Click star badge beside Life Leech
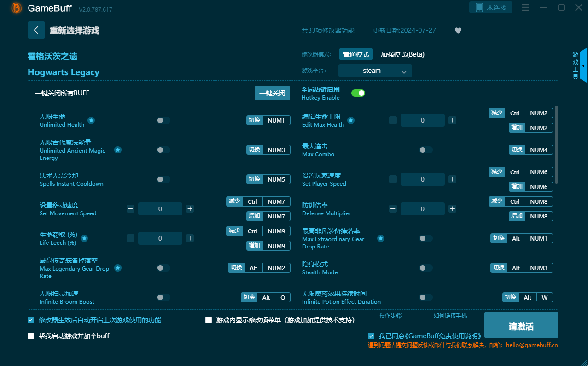 point(84,238)
